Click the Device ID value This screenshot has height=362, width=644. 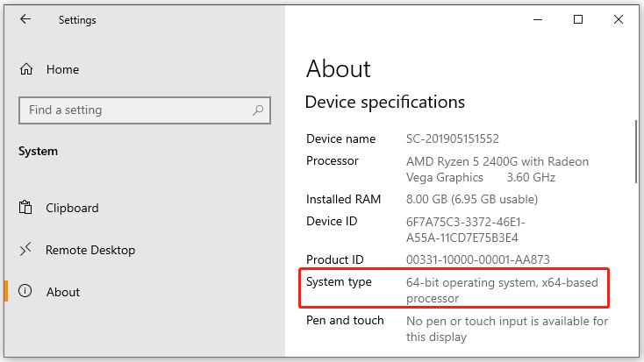(x=465, y=230)
